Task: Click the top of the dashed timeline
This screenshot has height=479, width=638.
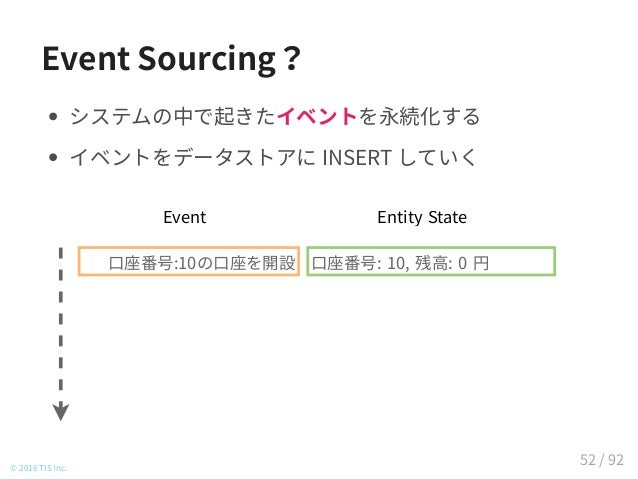Action: click(x=61, y=252)
